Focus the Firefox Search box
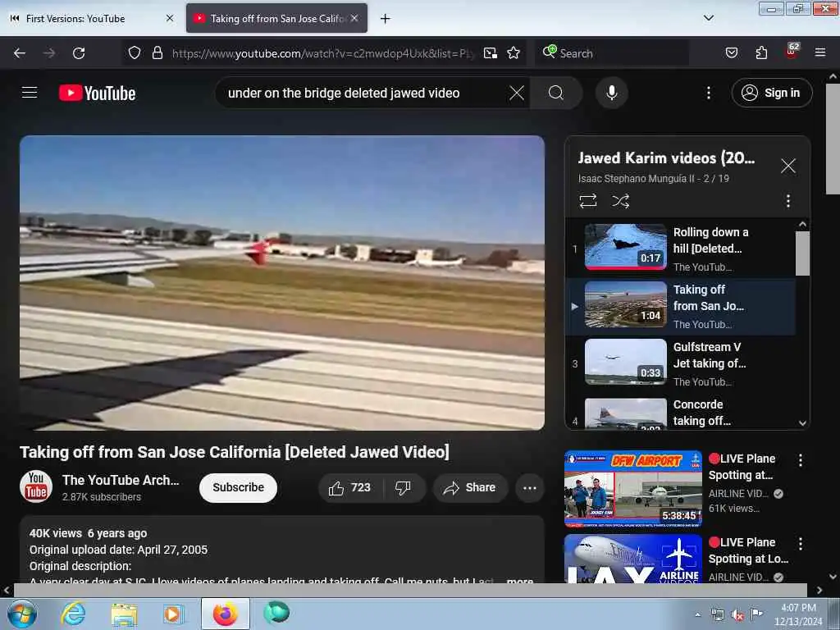 tap(610, 53)
